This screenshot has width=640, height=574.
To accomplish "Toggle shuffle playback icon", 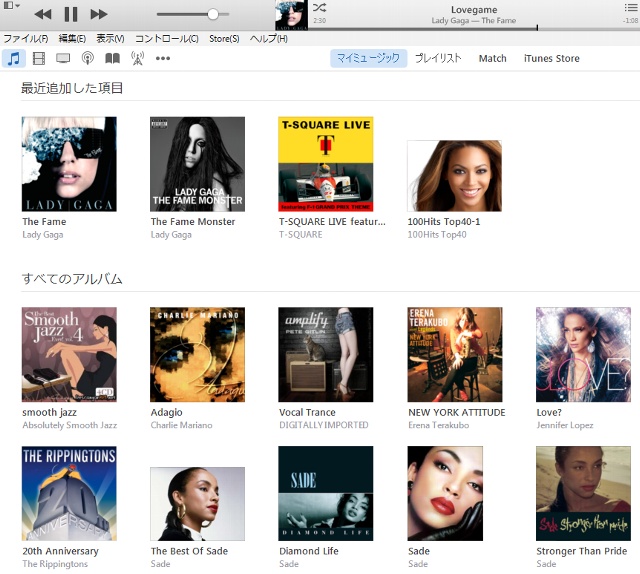I will (319, 7).
